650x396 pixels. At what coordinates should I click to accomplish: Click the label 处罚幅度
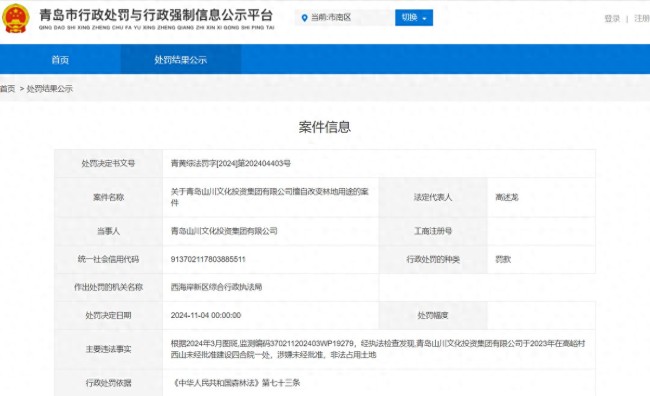click(433, 316)
